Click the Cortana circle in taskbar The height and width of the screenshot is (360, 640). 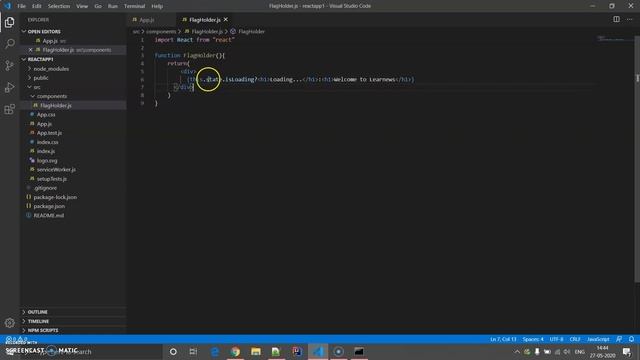[x=173, y=351]
